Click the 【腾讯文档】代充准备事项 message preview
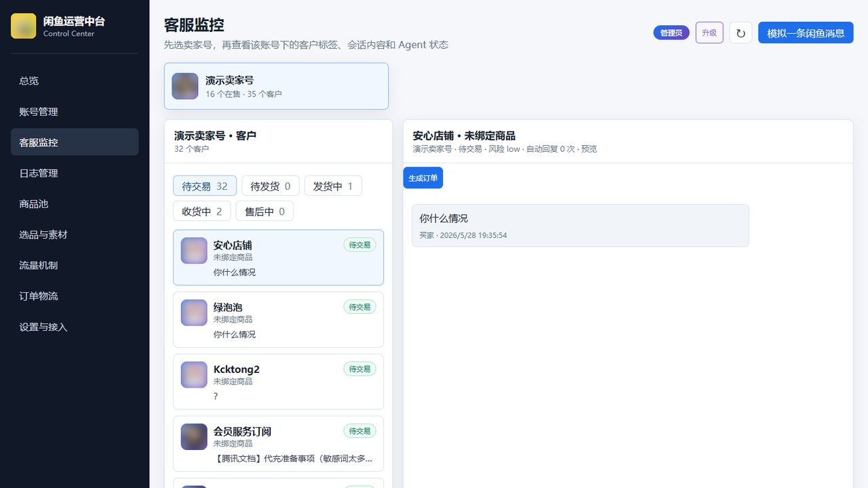Image resolution: width=868 pixels, height=488 pixels. pos(293,458)
